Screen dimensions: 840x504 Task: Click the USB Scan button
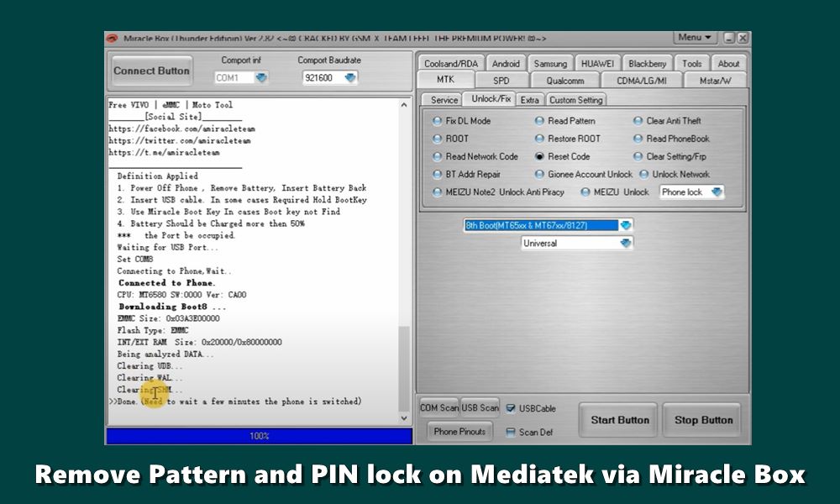click(480, 407)
